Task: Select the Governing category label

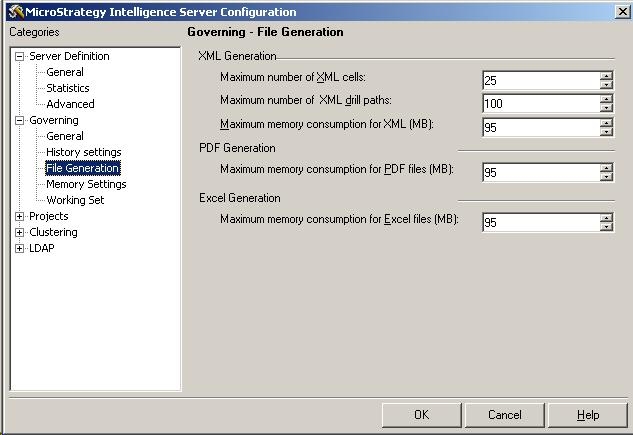Action: pos(54,120)
